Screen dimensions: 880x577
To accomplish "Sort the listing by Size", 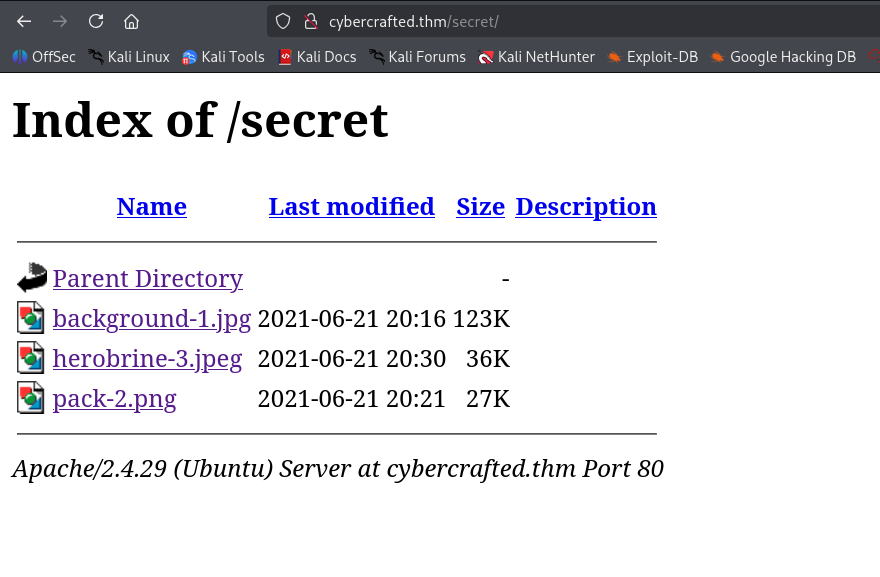I will [x=480, y=206].
